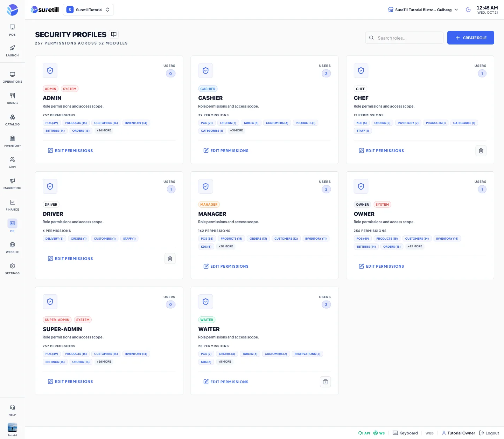Open Help headset icon
The image size is (504, 439).
[12, 410]
